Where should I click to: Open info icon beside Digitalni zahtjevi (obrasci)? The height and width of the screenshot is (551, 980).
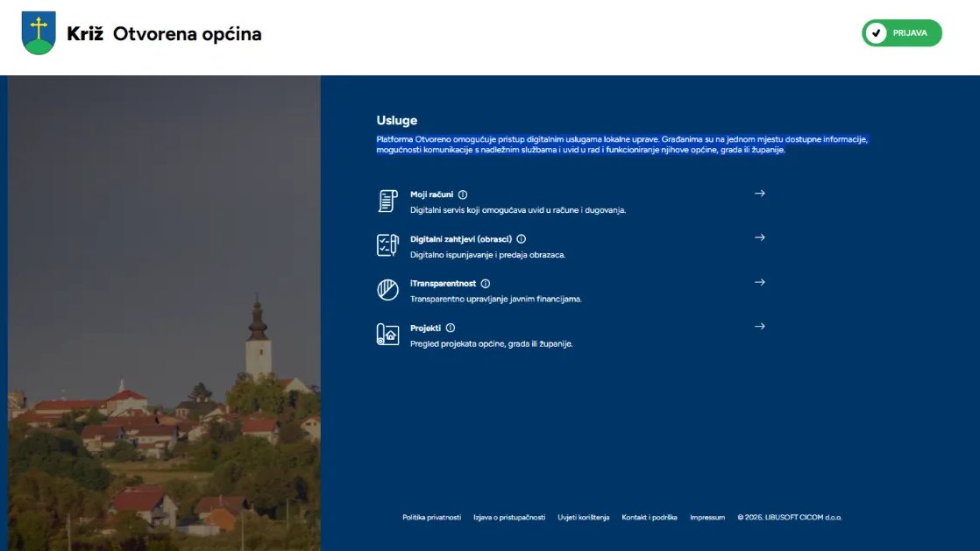pyautogui.click(x=521, y=239)
